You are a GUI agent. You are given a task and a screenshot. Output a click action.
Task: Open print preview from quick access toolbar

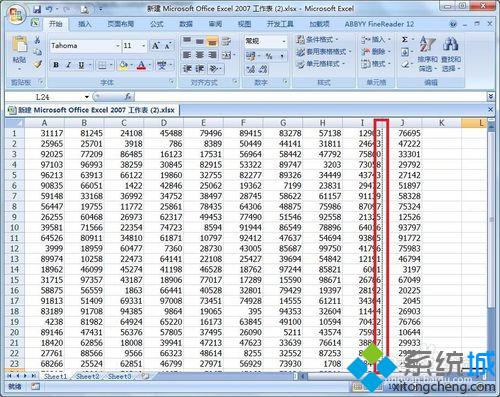[x=85, y=10]
